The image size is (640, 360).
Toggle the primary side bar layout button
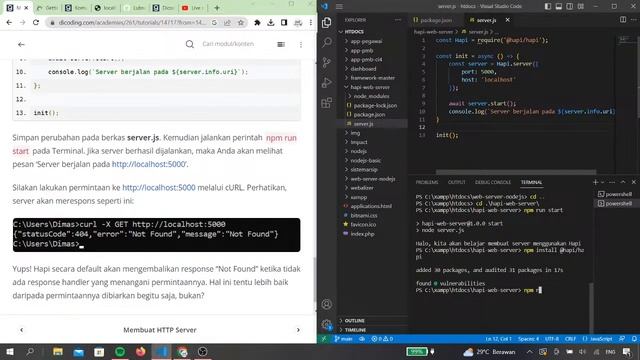tap(548, 6)
